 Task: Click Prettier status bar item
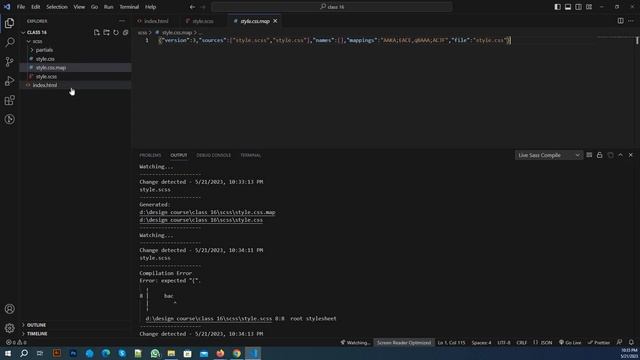(599, 342)
